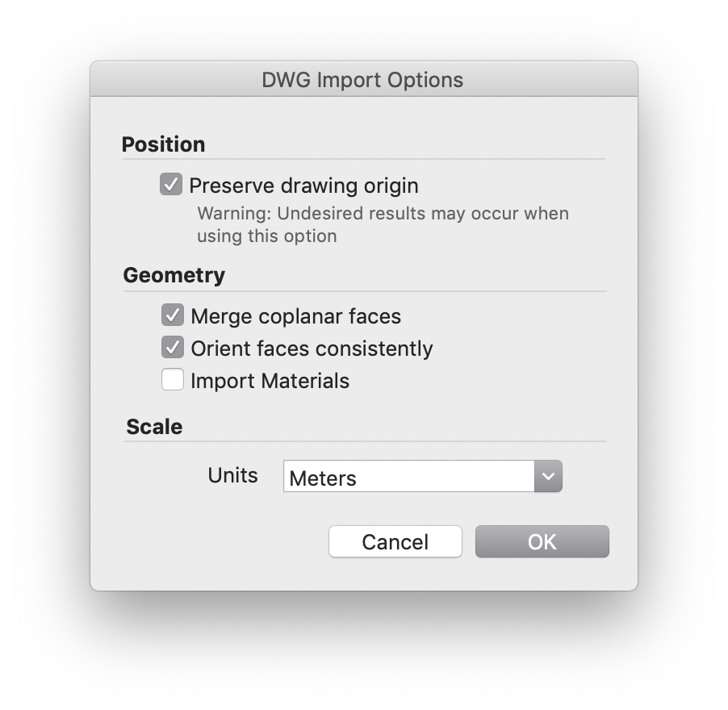Click the Position section heading

pos(163,144)
